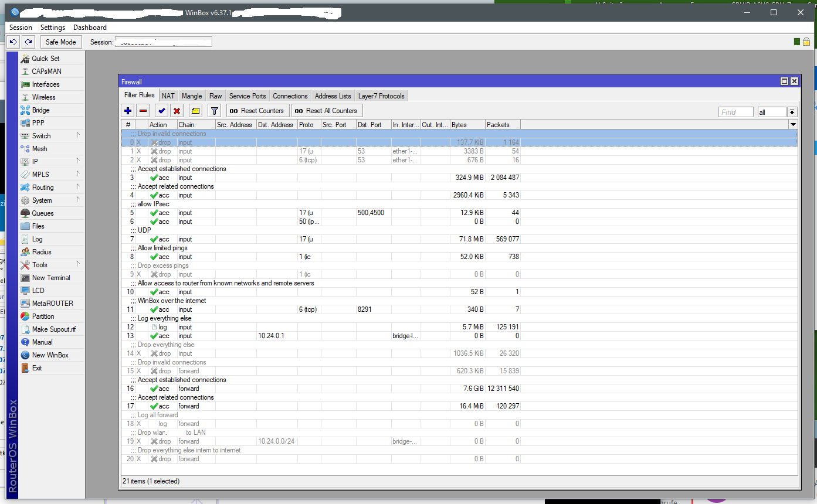The image size is (817, 504).
Task: Open the Service Ports tab
Action: pos(248,96)
